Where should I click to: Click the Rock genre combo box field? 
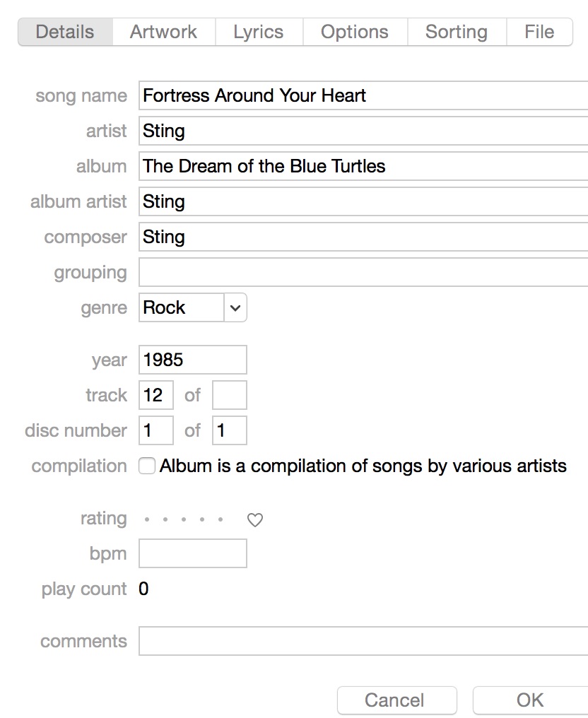(x=182, y=307)
